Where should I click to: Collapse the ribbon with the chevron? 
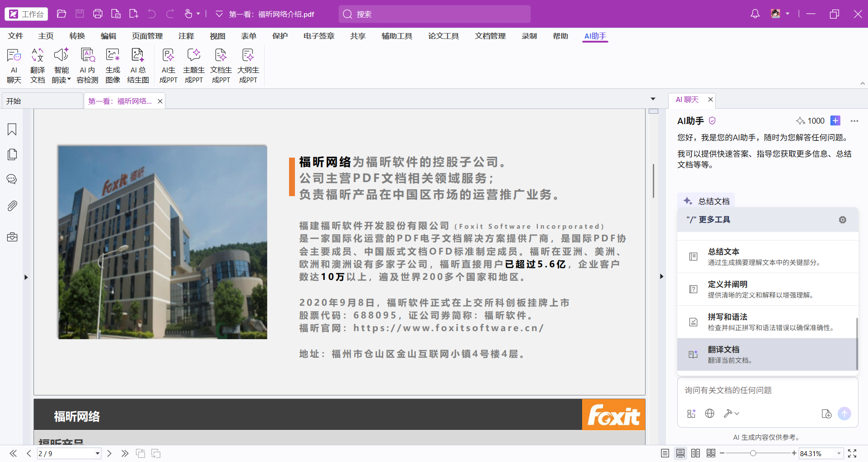point(863,83)
